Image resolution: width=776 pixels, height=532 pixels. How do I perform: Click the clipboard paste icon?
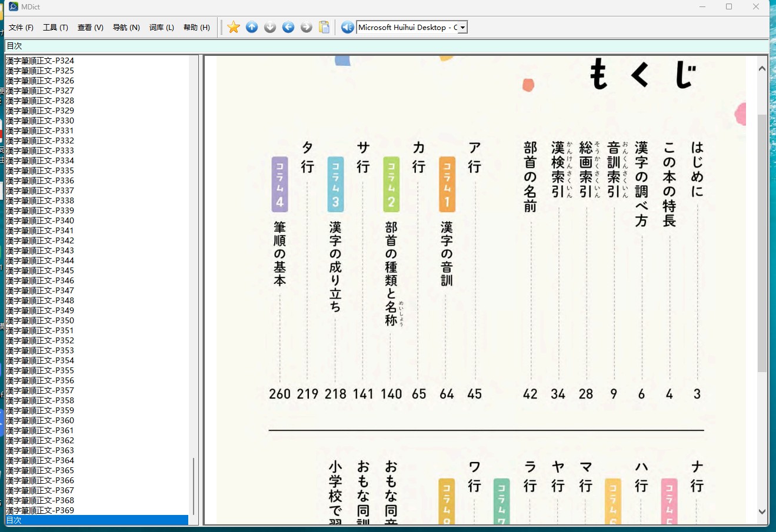click(324, 27)
